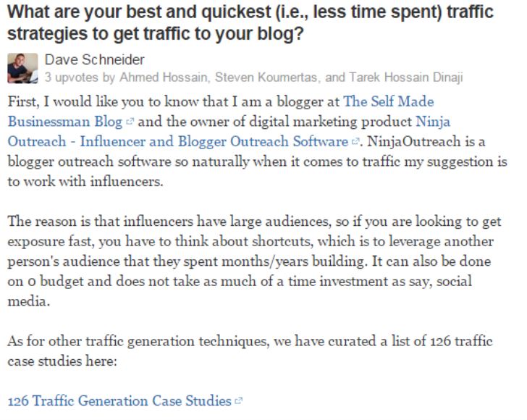527x420 pixels.
Task: Click external-link icon after Case Studies
Action: 239,401
